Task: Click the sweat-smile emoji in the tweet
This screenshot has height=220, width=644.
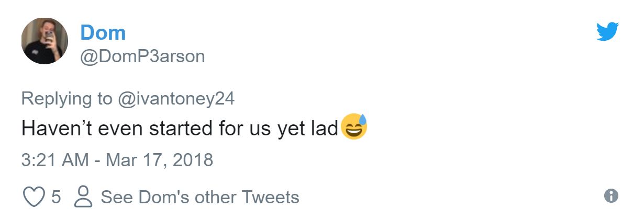Action: [354, 127]
